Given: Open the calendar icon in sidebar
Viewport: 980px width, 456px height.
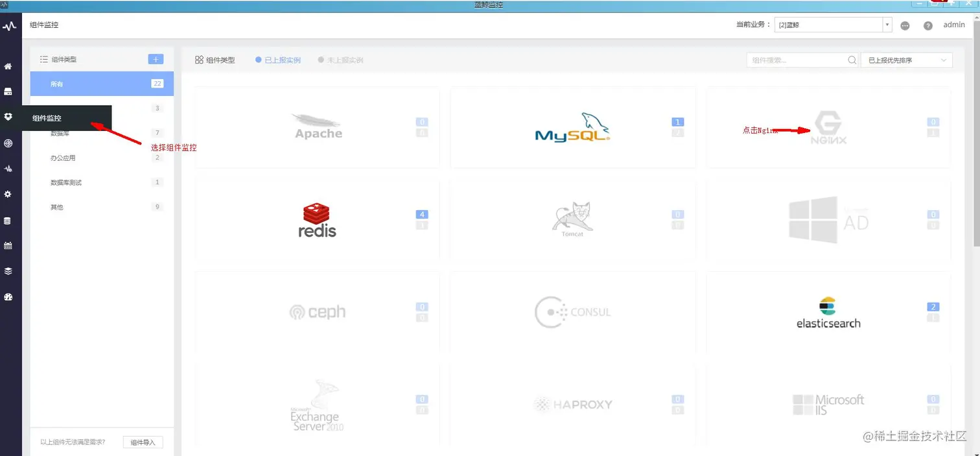Looking at the screenshot, I should tap(8, 246).
